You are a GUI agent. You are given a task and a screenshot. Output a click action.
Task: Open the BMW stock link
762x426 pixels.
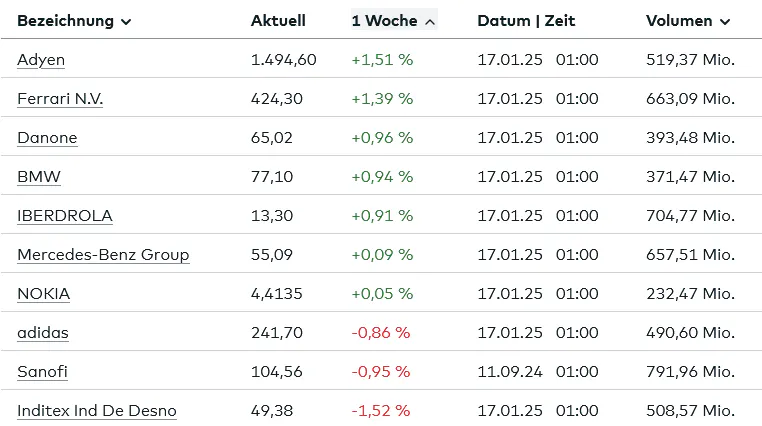(x=39, y=177)
